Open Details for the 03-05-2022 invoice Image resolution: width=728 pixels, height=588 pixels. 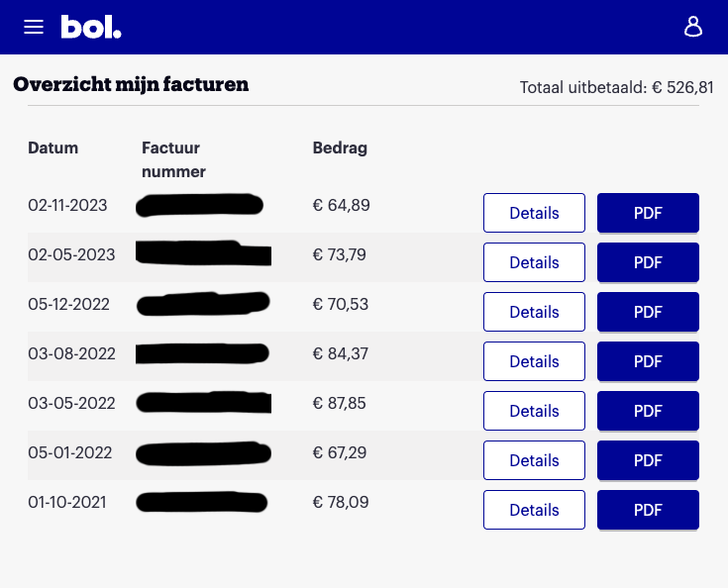click(x=534, y=411)
